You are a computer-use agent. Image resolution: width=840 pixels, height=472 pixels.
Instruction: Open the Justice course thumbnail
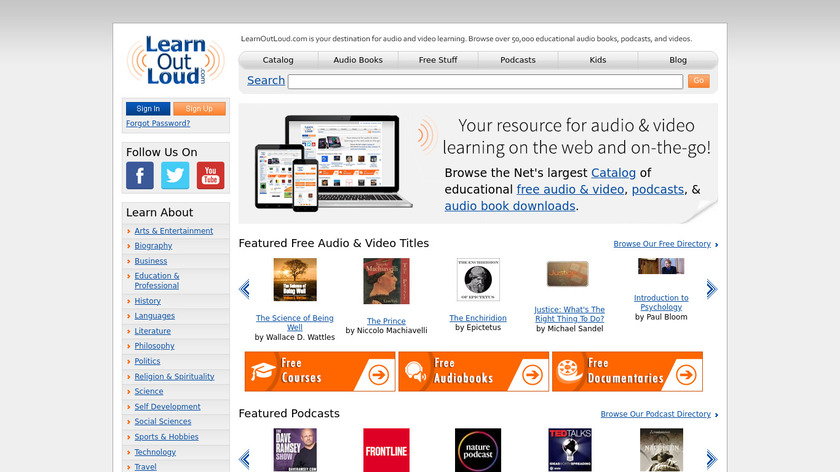[x=568, y=274]
